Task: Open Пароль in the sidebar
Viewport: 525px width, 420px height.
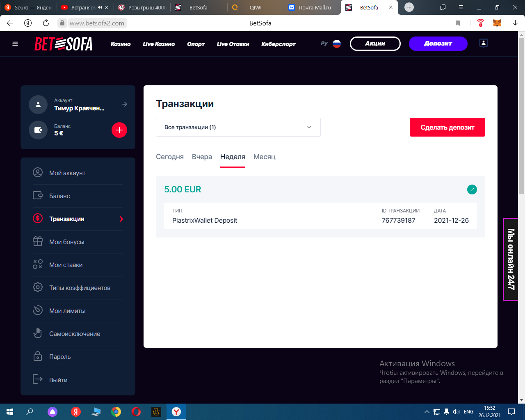Action: point(78,357)
